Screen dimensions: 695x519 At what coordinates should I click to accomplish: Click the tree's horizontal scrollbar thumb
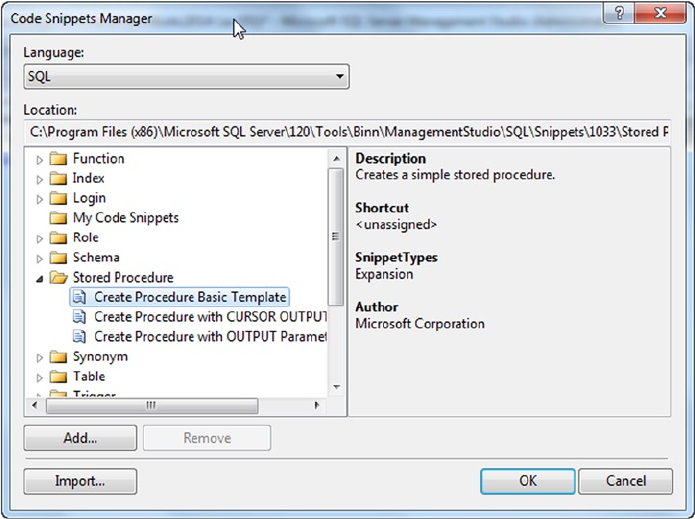(x=151, y=406)
